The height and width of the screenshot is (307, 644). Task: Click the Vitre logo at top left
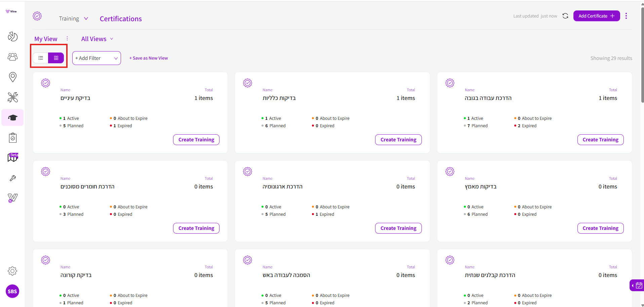click(x=11, y=11)
